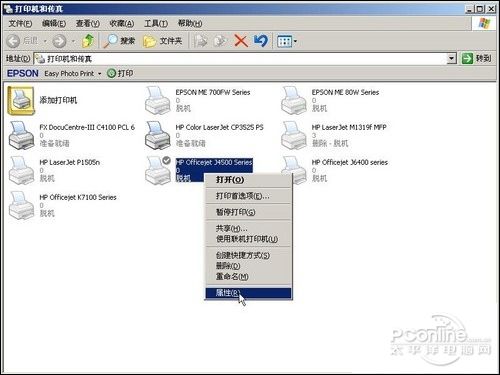Choose Use Printer Online (使用联机打印机) option
Image resolution: width=500 pixels, height=375 pixels.
[x=248, y=239]
